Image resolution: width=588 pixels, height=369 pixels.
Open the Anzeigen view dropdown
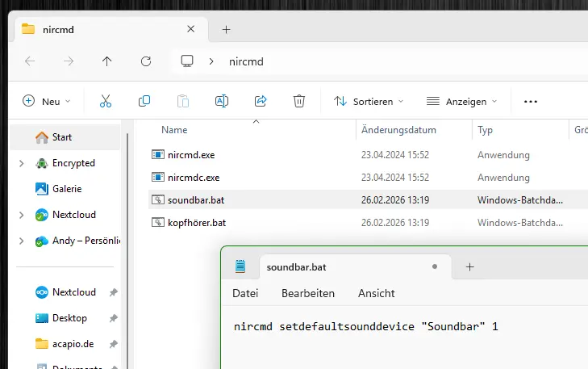461,102
